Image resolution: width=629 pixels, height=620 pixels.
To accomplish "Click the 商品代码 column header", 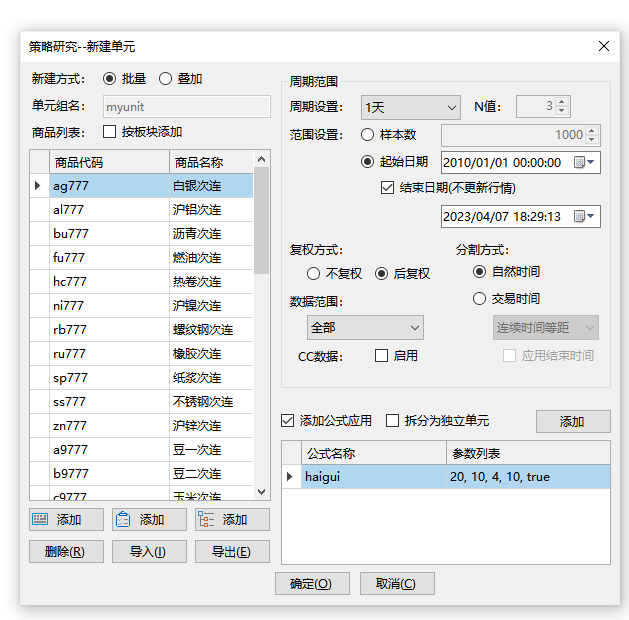I will [x=110, y=162].
